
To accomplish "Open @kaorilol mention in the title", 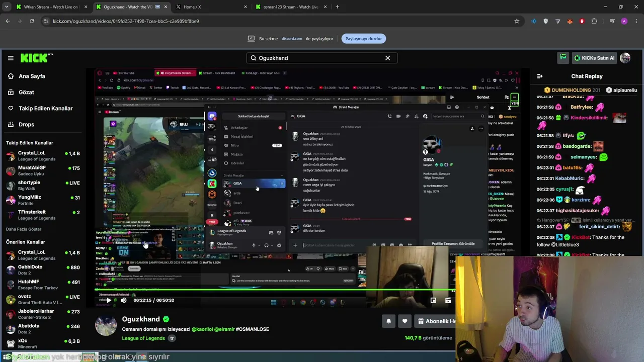I will point(202,329).
